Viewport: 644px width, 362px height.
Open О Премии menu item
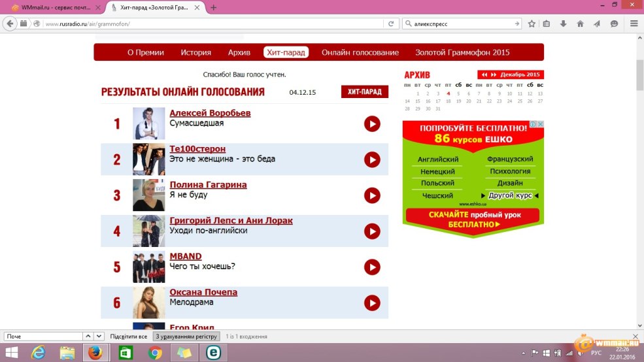[x=145, y=52]
